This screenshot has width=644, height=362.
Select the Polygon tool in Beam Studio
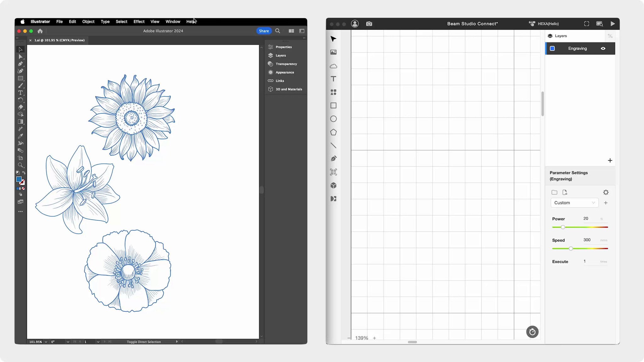coord(333,132)
